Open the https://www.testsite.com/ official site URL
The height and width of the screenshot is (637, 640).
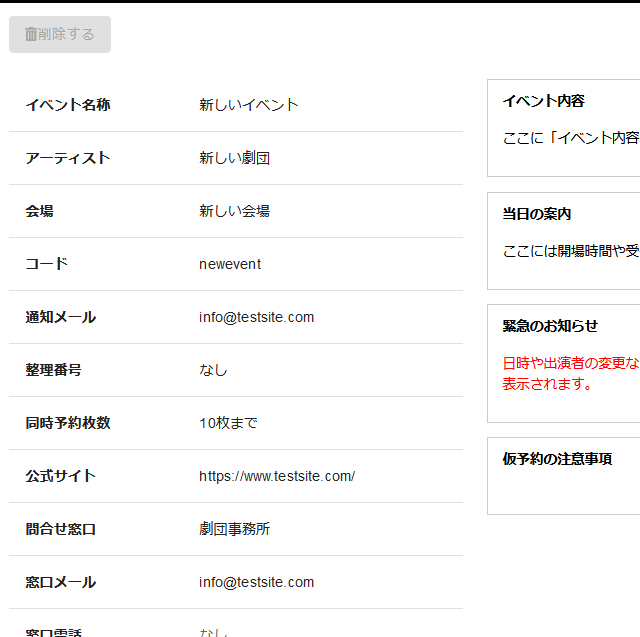pyautogui.click(x=276, y=476)
